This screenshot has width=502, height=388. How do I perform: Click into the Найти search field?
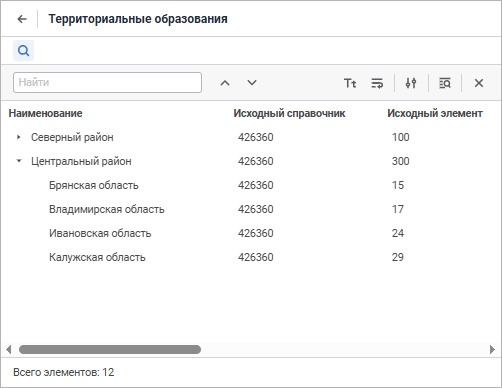point(107,82)
